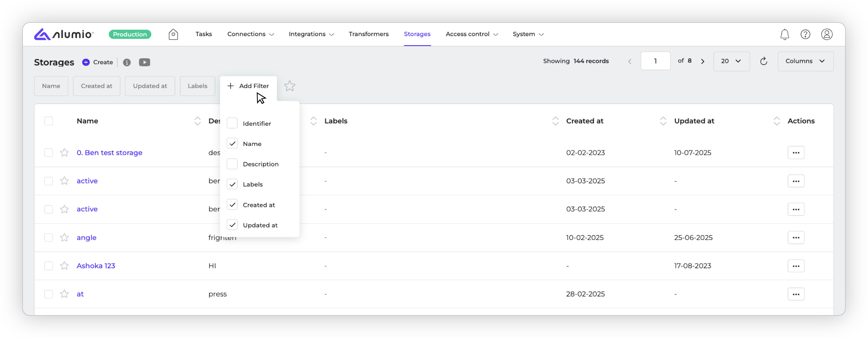Save filters with star icon
This screenshot has width=868, height=338.
pyautogui.click(x=289, y=86)
